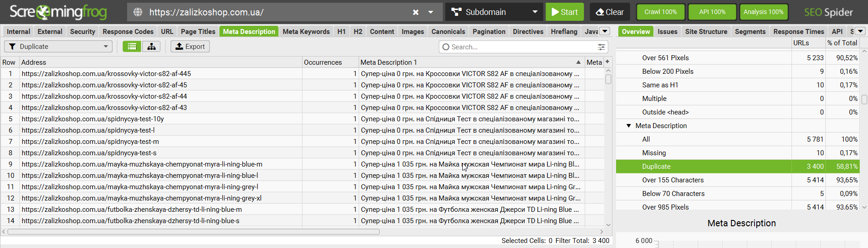This screenshot has height=248, width=868.
Task: Open the Response Codes tab
Action: [128, 31]
